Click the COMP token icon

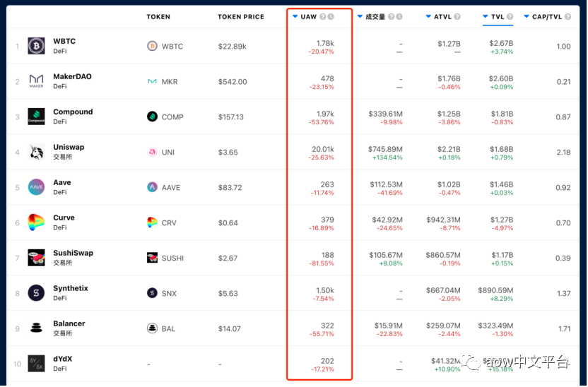[x=152, y=117]
